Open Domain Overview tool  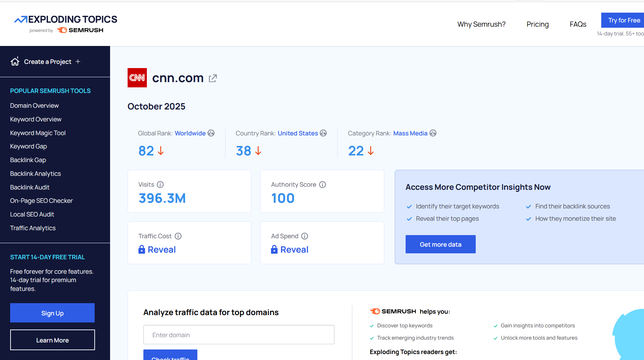pos(34,106)
